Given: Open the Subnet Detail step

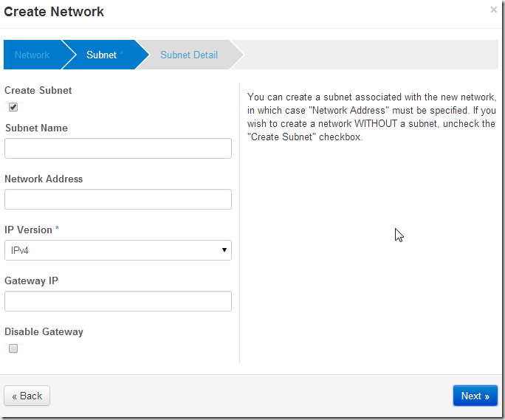Looking at the screenshot, I should pos(189,55).
